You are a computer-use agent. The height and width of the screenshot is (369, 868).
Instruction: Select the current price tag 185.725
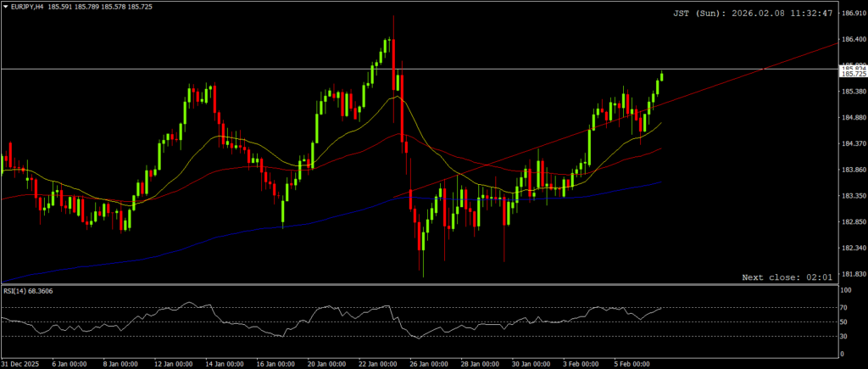[852, 75]
